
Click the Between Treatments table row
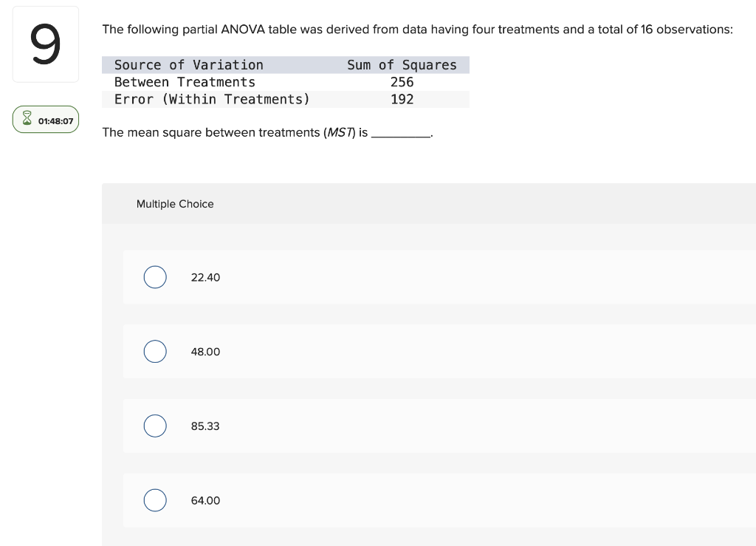pos(185,82)
